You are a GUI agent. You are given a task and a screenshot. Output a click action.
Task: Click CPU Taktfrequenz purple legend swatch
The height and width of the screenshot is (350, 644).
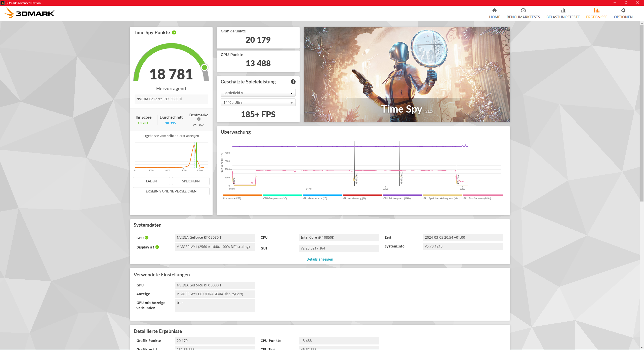pyautogui.click(x=403, y=195)
